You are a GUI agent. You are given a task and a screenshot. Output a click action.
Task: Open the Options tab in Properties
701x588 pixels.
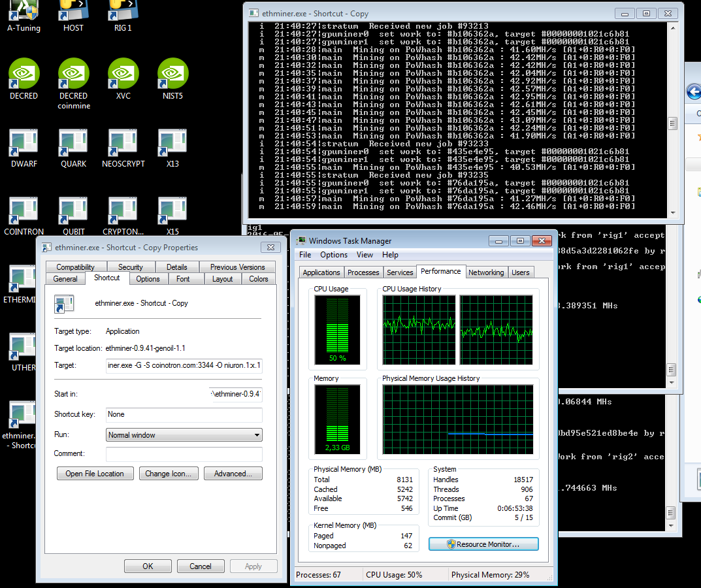[148, 278]
